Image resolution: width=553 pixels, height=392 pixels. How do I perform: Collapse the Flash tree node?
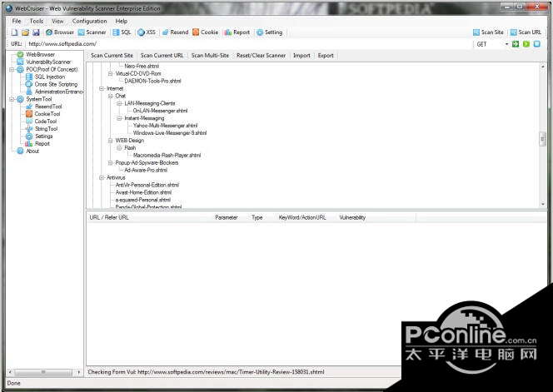pos(119,147)
